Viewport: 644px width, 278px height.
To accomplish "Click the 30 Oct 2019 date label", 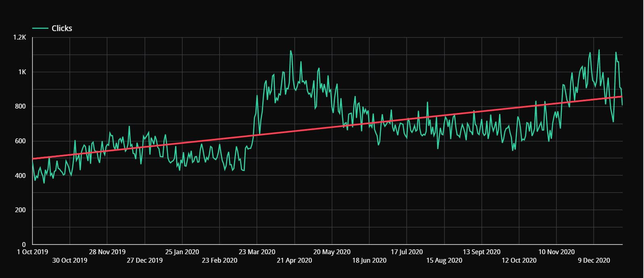I will click(70, 260).
